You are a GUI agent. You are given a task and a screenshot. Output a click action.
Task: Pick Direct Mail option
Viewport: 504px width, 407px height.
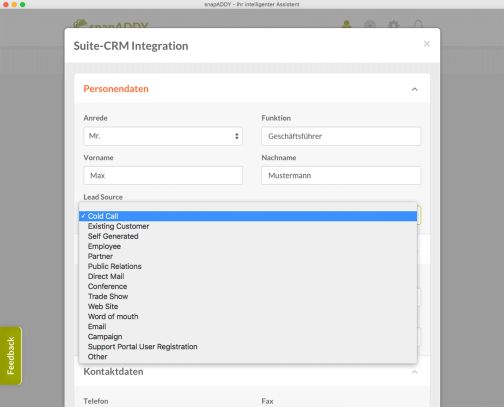248,276
